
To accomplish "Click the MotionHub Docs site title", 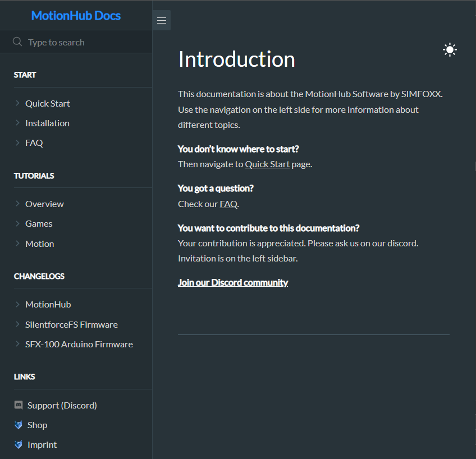I will [x=76, y=16].
